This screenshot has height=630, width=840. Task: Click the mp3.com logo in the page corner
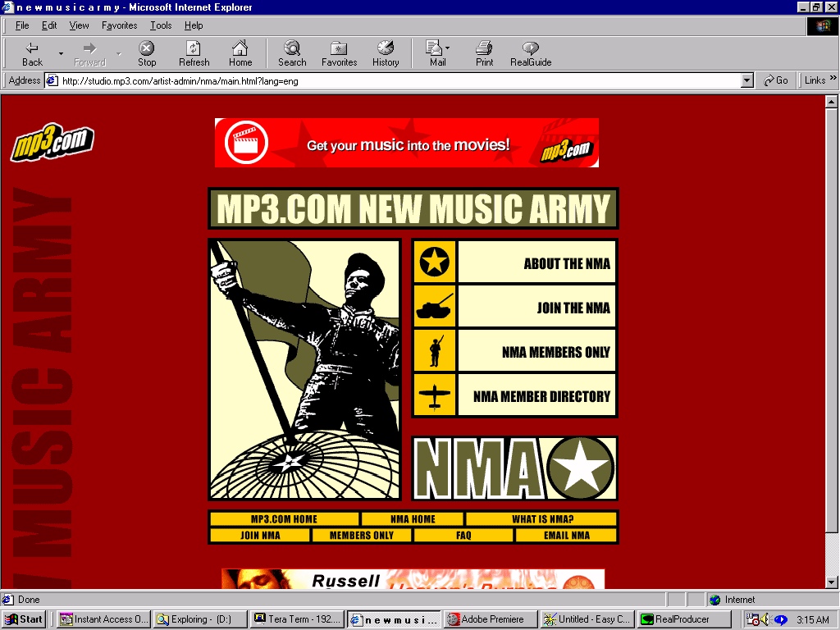click(x=52, y=142)
